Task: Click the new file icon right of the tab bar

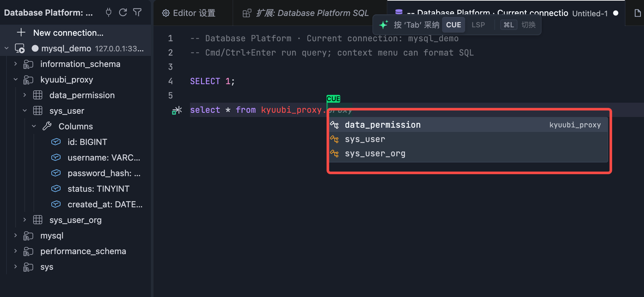Action: tap(637, 13)
